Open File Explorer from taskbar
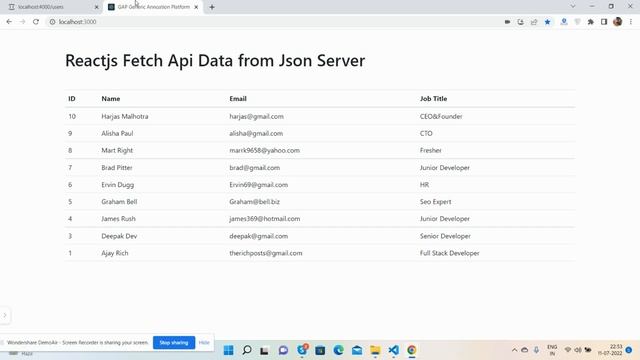640x360 pixels. [x=375, y=350]
